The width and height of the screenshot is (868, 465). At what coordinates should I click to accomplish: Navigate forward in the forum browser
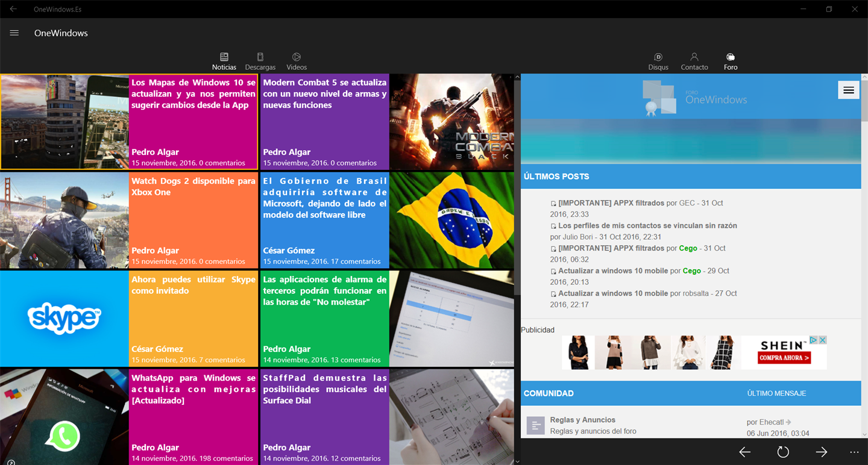(821, 452)
